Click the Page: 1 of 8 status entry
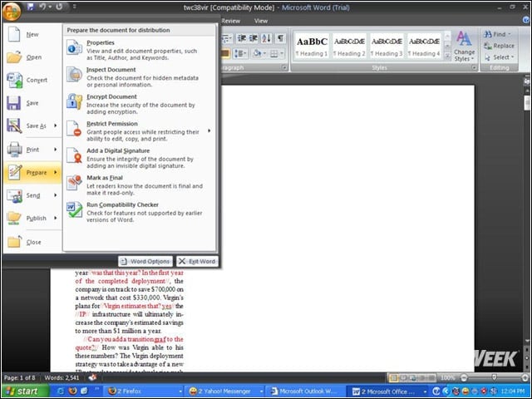 pos(19,377)
